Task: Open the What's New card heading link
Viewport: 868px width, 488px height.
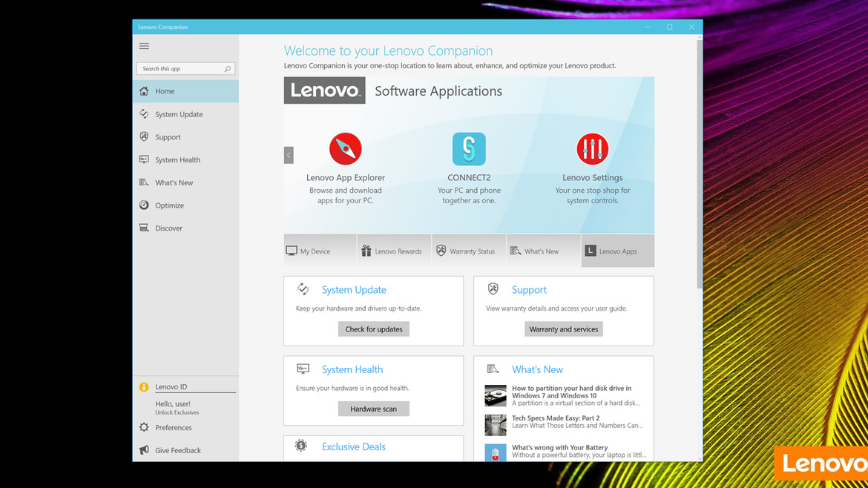Action: pos(537,369)
